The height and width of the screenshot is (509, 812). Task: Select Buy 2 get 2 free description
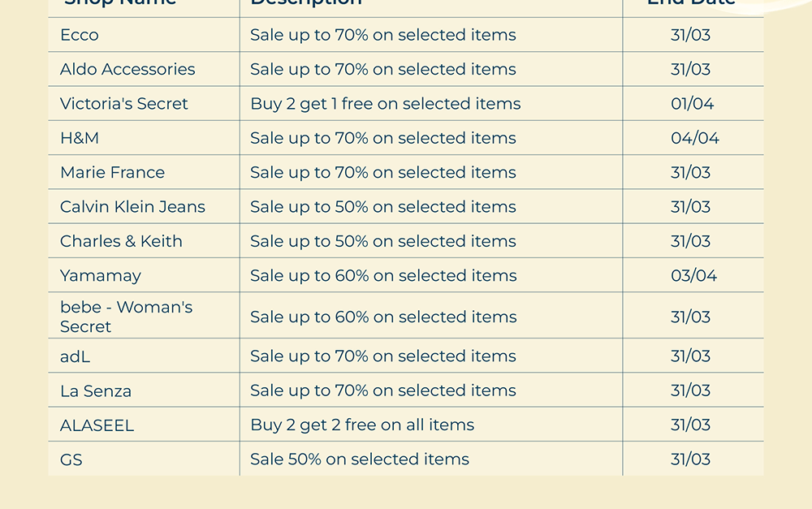click(x=362, y=425)
